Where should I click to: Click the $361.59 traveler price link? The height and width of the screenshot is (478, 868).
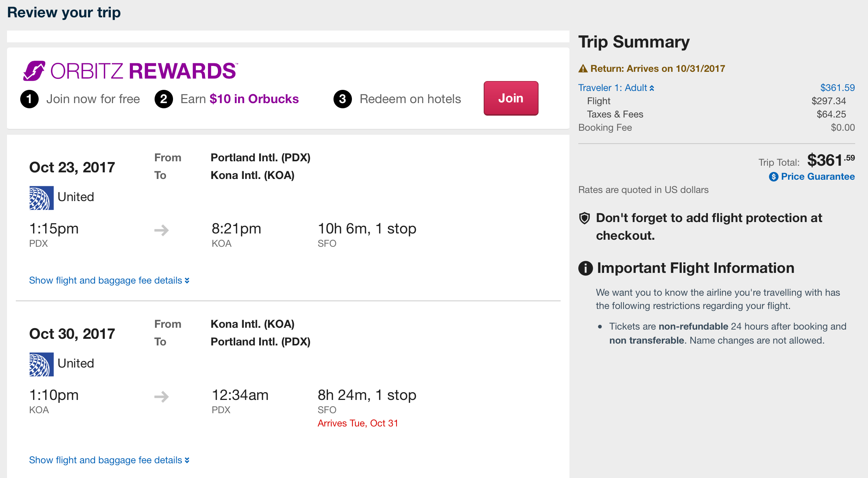(x=837, y=88)
